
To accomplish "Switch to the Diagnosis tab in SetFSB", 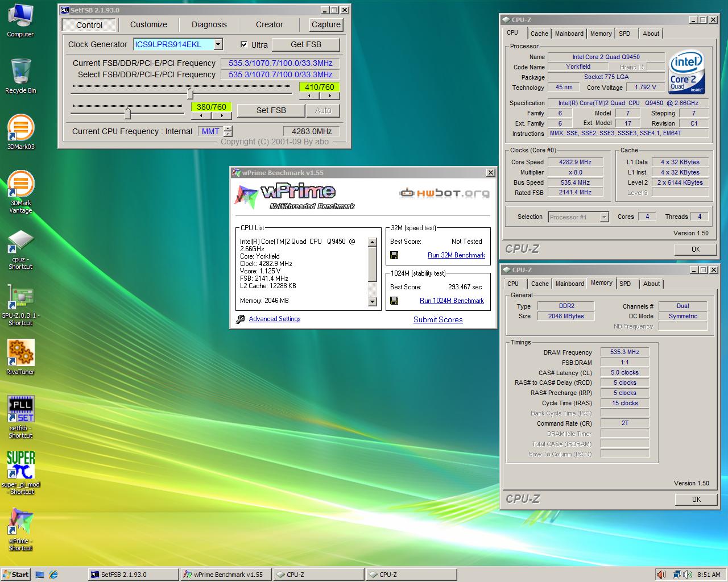I will pos(209,24).
